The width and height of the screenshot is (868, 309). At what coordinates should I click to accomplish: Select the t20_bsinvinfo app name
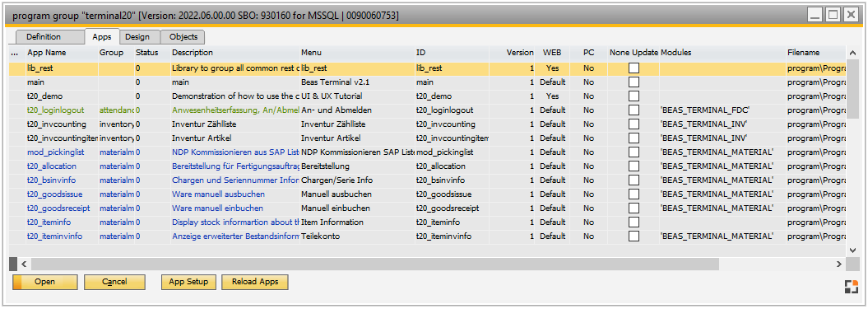click(62, 180)
